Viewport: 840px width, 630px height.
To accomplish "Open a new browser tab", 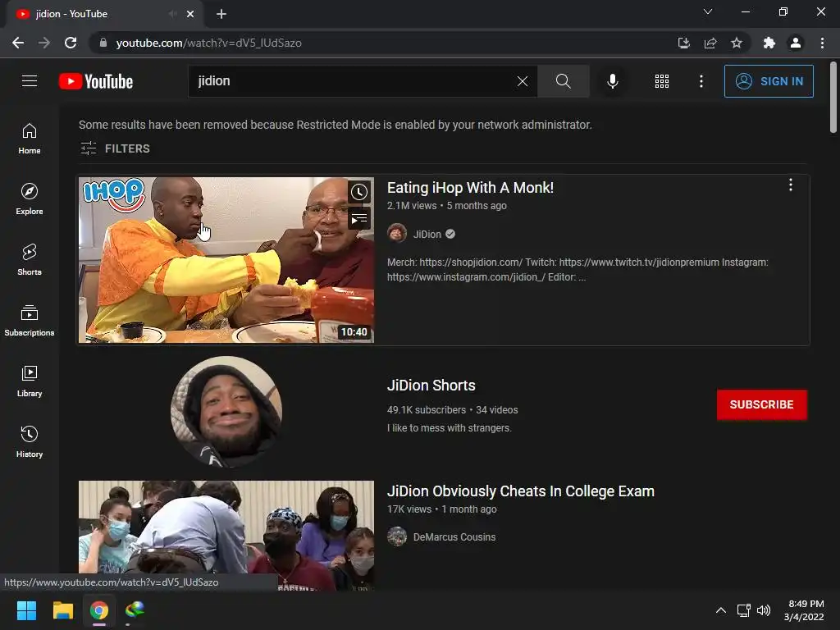I will click(221, 14).
